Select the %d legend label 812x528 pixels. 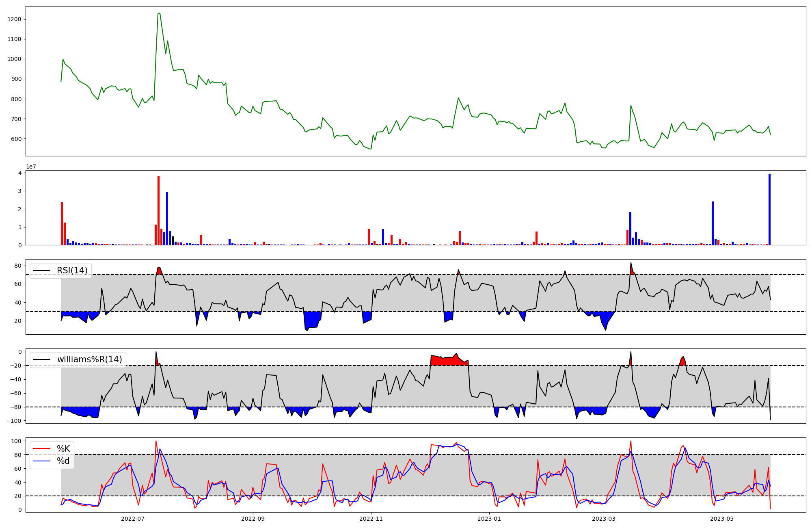[63, 461]
